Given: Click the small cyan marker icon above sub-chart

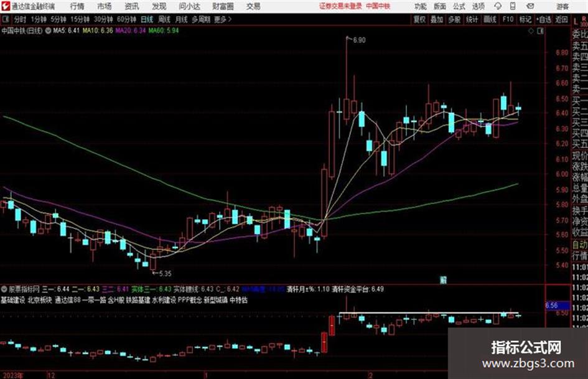Looking at the screenshot, I should [x=443, y=280].
